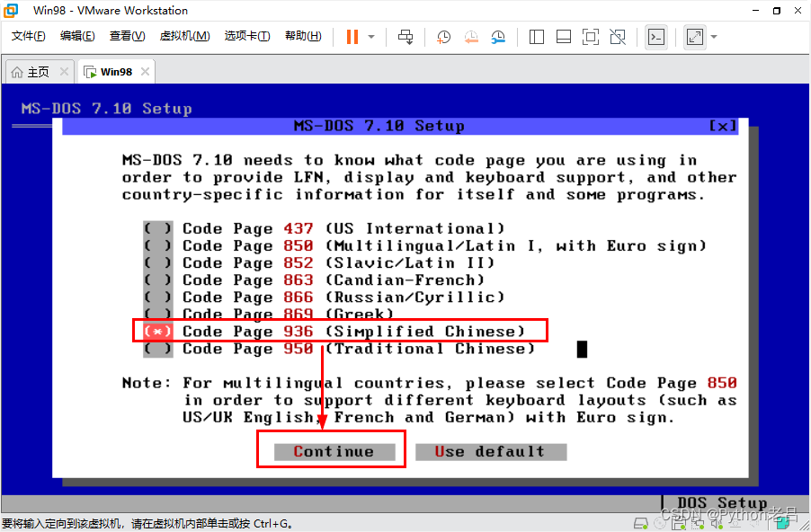The image size is (811, 532).
Task: Click the Continue button
Action: coord(334,452)
